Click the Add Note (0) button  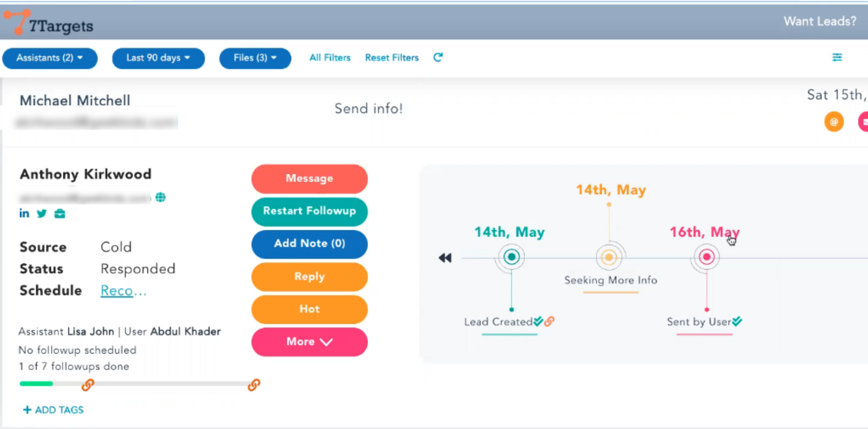[309, 244]
